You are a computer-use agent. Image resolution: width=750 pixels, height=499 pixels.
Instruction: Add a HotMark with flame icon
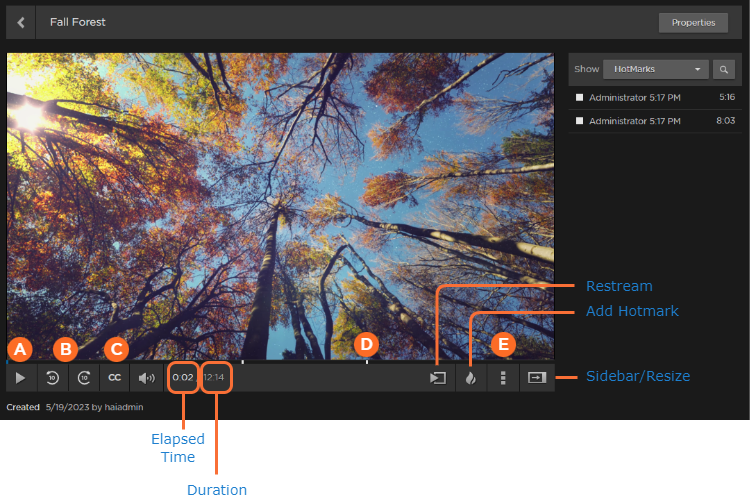pyautogui.click(x=470, y=378)
